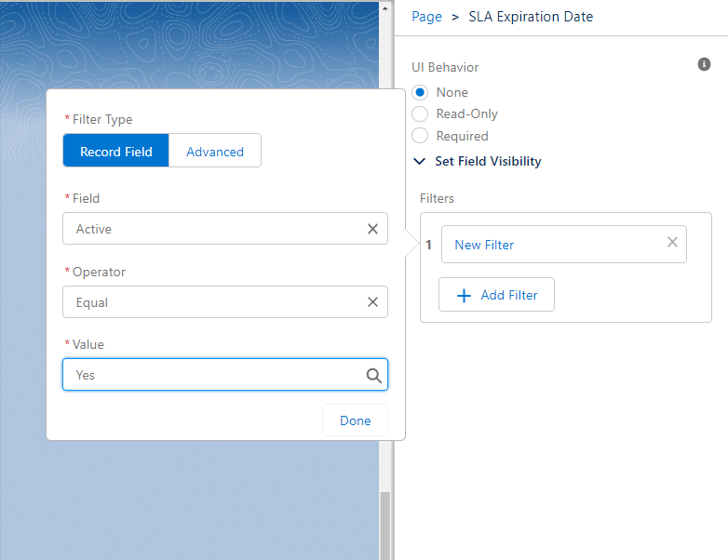This screenshot has height=560, width=728.
Task: Choose the Read-Only radio button
Action: [420, 113]
